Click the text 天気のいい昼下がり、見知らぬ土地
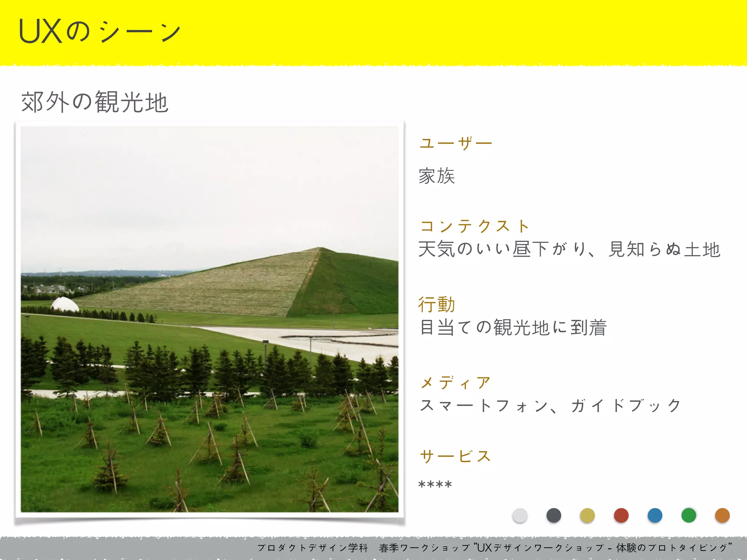The width and height of the screenshot is (747, 560). click(x=570, y=250)
